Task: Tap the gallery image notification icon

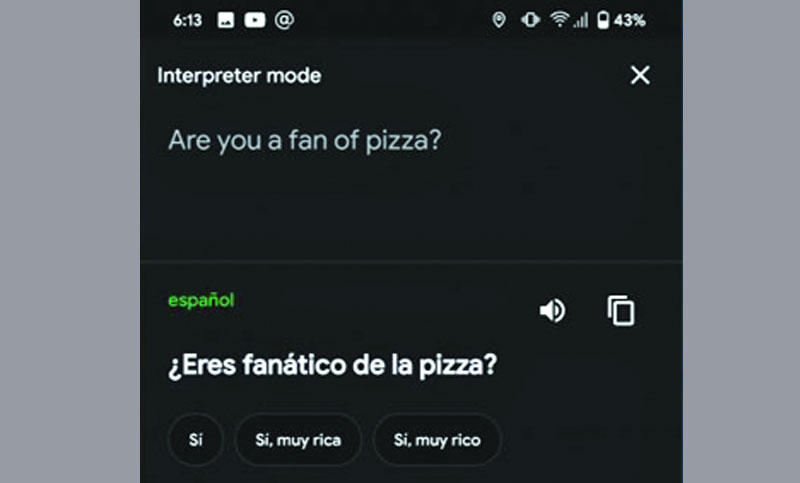Action: pyautogui.click(x=226, y=20)
